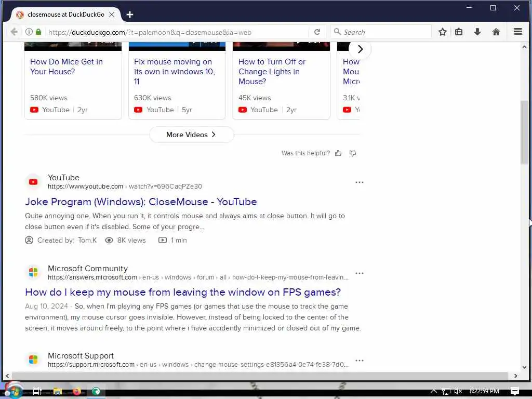Screen dimensions: 532x399
Task: Open Fix mouse moving on its own video
Action: [x=175, y=72]
